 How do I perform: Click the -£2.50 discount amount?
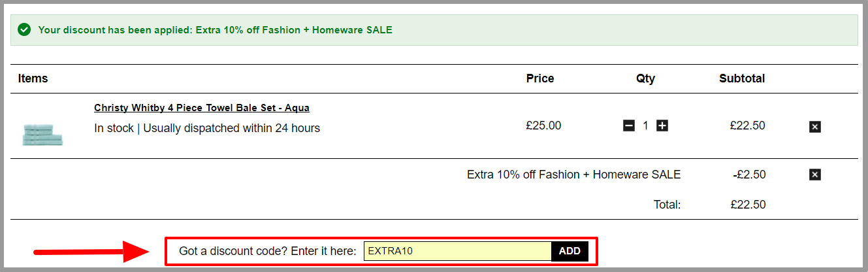coord(749,175)
